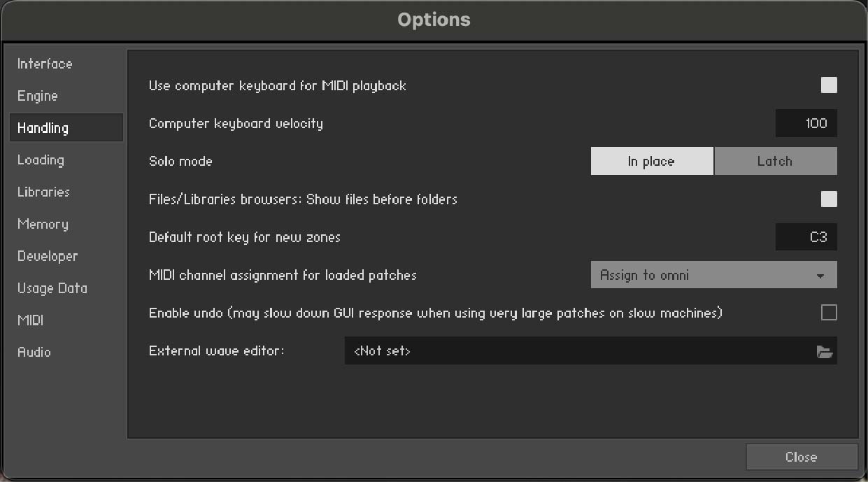Image resolution: width=868 pixels, height=482 pixels.
Task: Click the computer keyboard velocity value field
Action: (806, 124)
